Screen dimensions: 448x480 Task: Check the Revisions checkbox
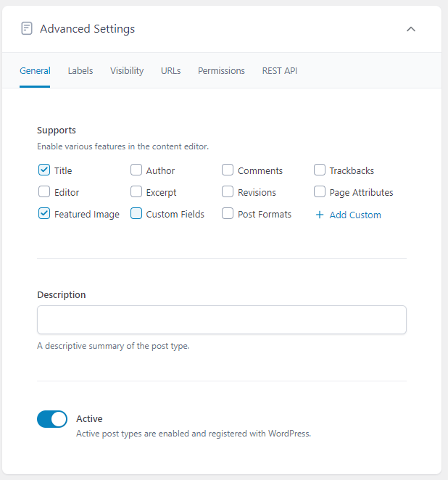coord(228,192)
